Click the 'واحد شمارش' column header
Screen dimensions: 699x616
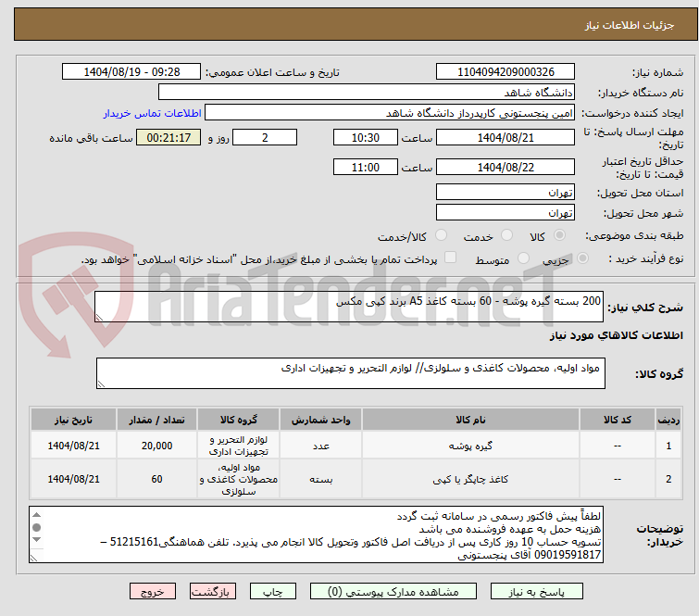(321, 420)
